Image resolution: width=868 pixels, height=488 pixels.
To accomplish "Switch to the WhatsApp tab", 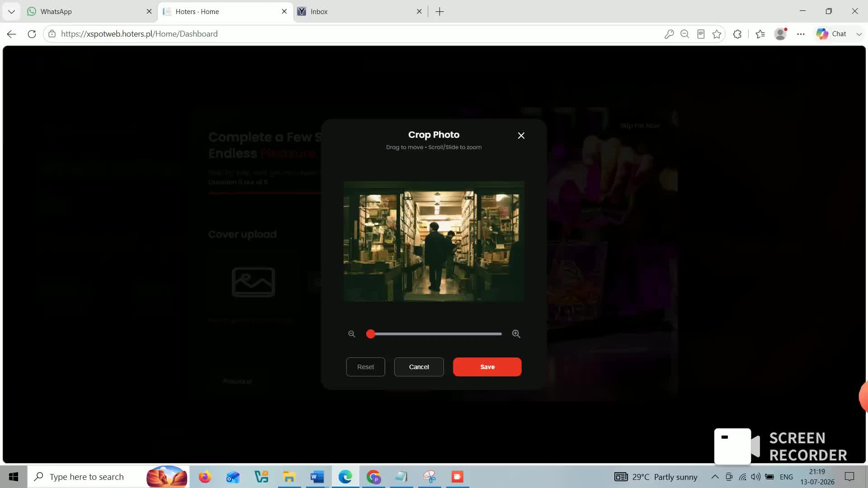I will coord(90,12).
